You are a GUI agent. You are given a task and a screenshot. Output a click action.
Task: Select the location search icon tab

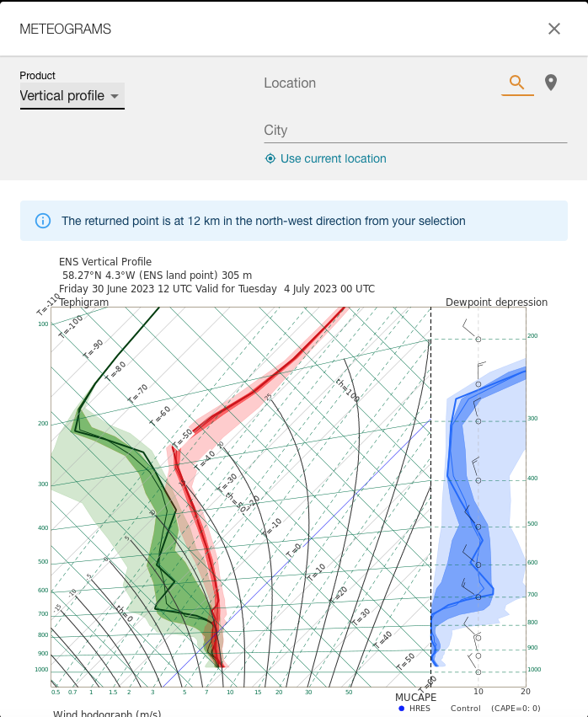pyautogui.click(x=517, y=83)
